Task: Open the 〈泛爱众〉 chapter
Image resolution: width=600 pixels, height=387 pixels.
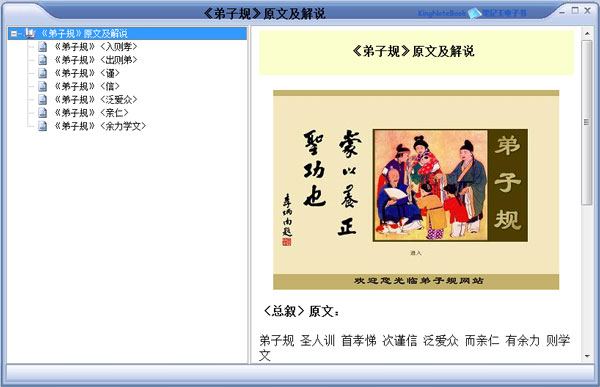Action: (x=96, y=100)
